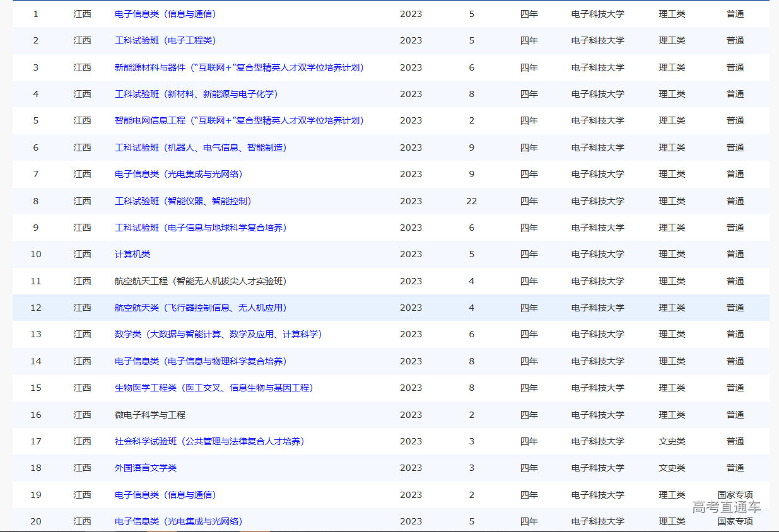
Task: Open 航空航天类（飞行器控制信息、无人机应用）link
Action: pos(199,308)
